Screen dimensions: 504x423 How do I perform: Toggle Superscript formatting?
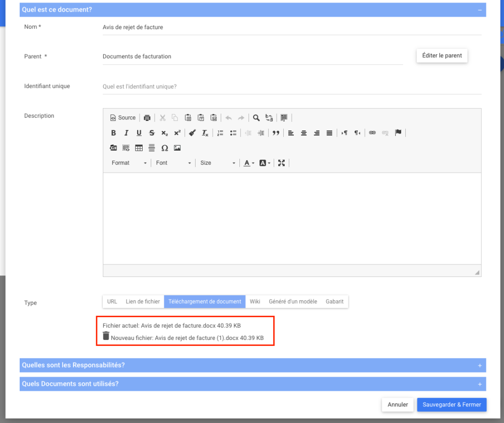177,132
